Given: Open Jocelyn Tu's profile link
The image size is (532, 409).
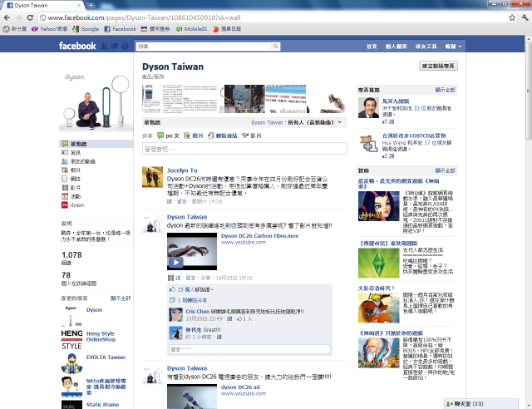Looking at the screenshot, I should (x=182, y=170).
